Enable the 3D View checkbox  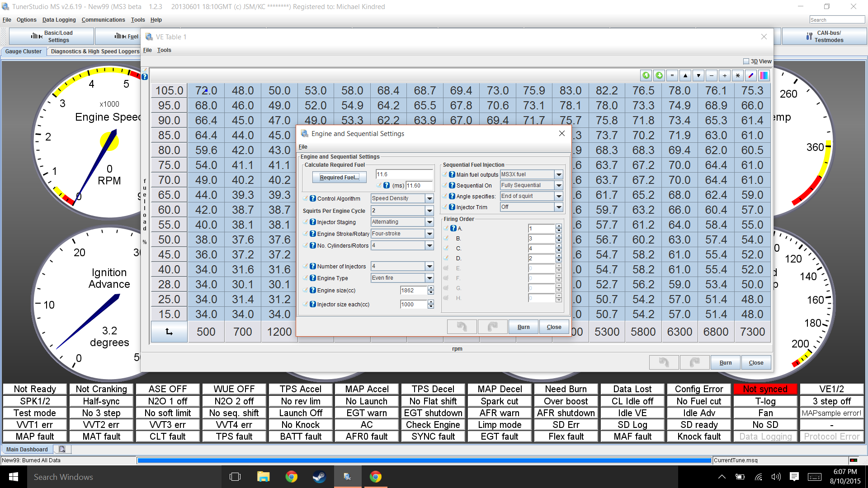[746, 61]
